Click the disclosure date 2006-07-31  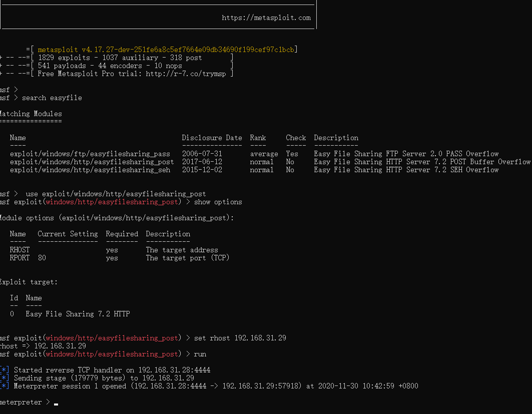202,154
